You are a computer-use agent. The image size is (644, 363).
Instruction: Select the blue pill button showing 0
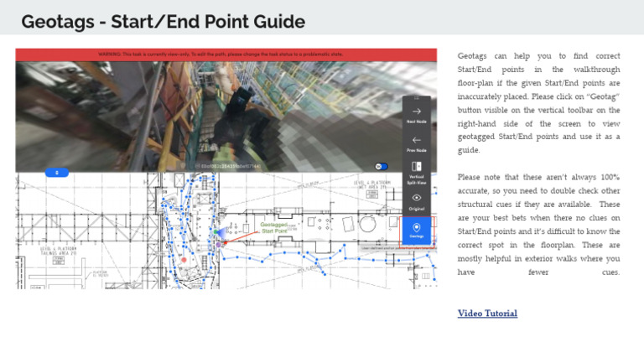tap(57, 173)
